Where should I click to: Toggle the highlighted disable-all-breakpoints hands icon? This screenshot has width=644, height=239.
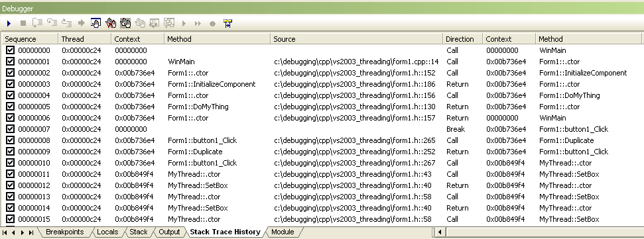(x=125, y=23)
